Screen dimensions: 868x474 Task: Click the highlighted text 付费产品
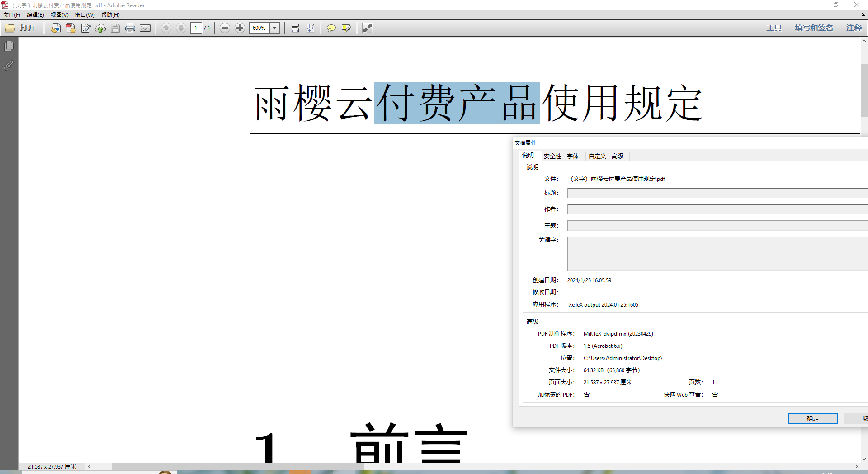(457, 103)
